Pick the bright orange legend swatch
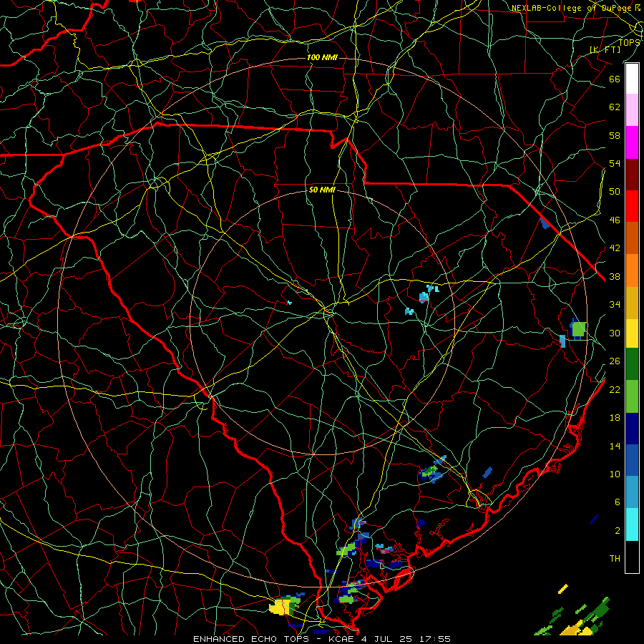 tap(632, 270)
